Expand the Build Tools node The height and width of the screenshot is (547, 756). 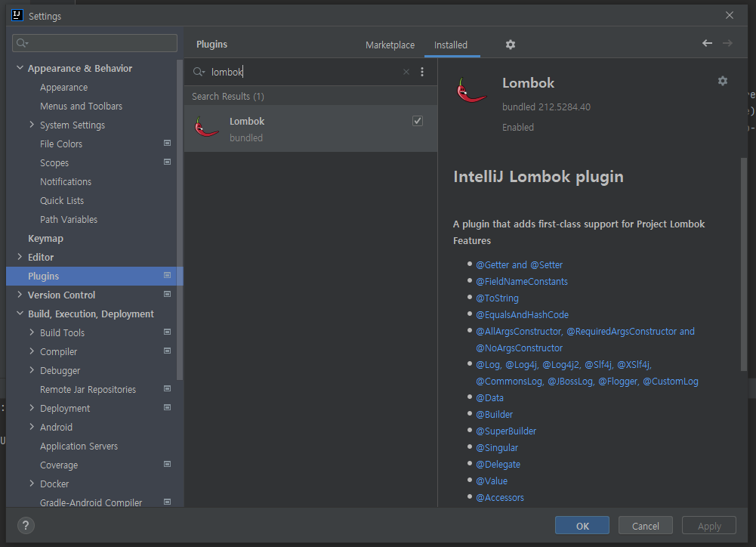pos(32,332)
